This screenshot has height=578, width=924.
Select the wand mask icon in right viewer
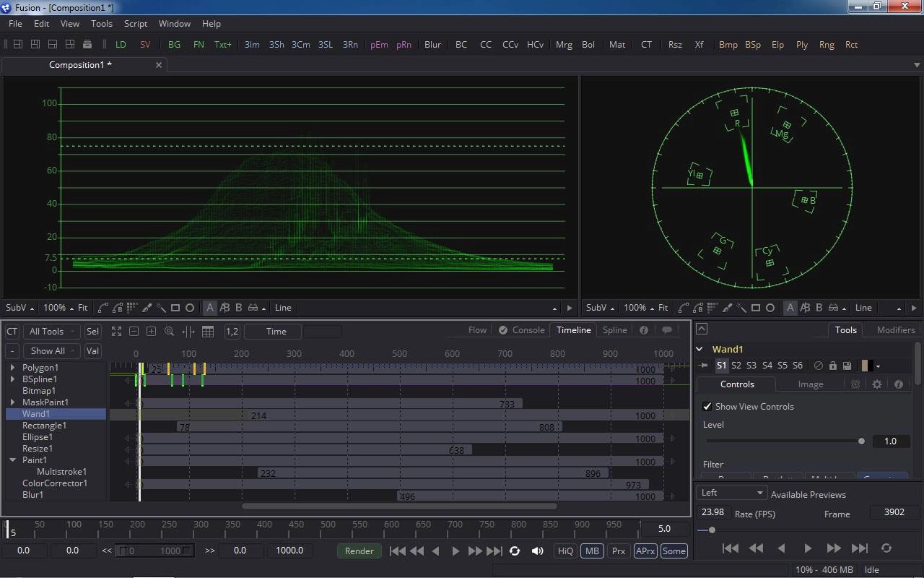point(741,308)
